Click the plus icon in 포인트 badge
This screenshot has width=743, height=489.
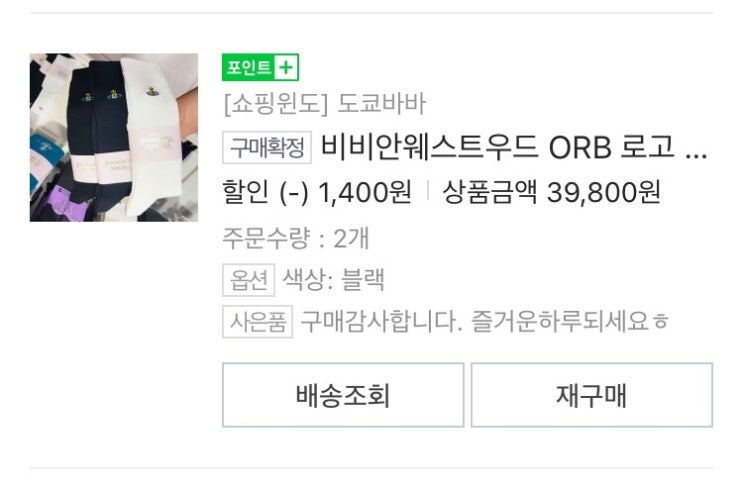point(286,67)
